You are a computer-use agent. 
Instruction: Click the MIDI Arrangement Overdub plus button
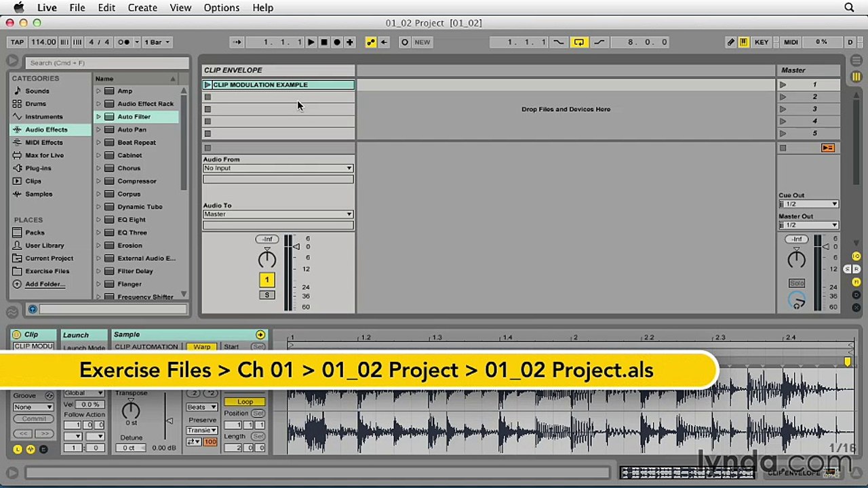pos(350,42)
